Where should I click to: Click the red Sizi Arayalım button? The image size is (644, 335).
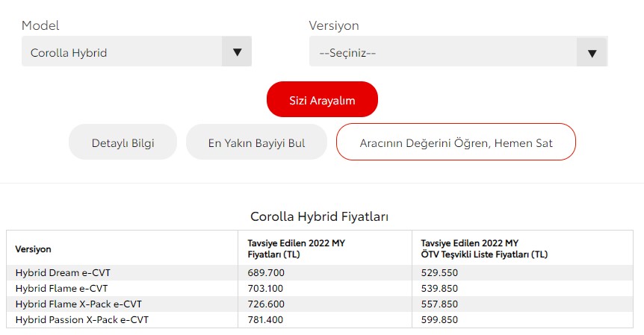click(x=322, y=100)
